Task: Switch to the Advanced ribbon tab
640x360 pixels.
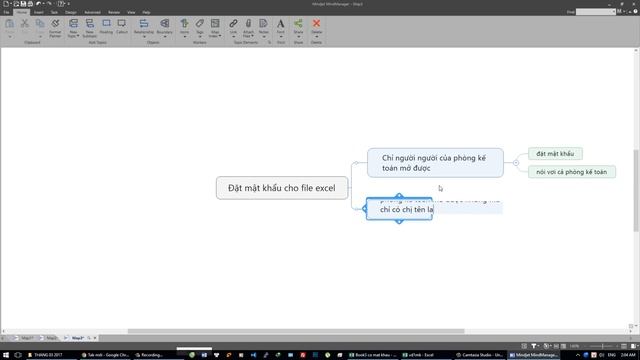Action: pos(92,12)
